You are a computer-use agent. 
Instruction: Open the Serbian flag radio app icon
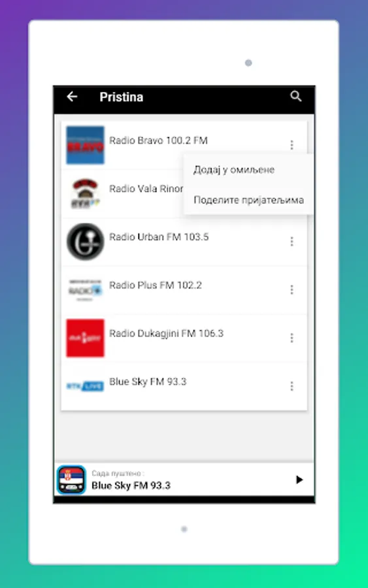point(71,480)
